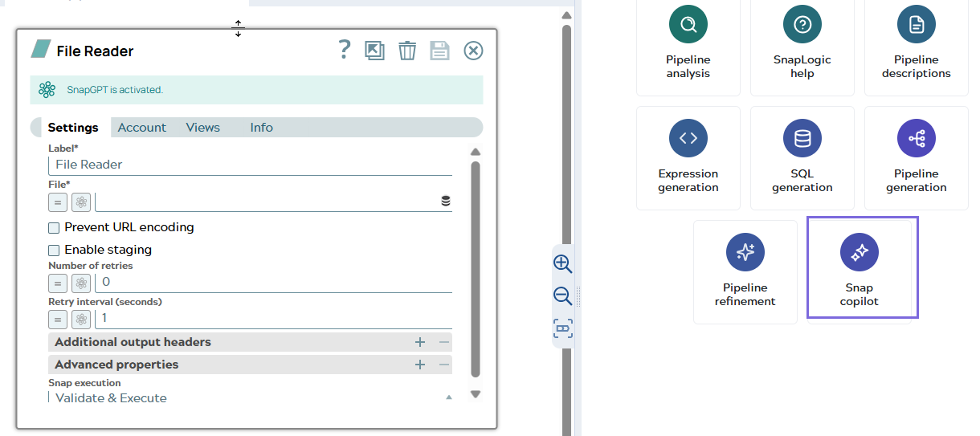The width and height of the screenshot is (980, 436).
Task: Add an Additional output headers row
Action: click(x=419, y=342)
